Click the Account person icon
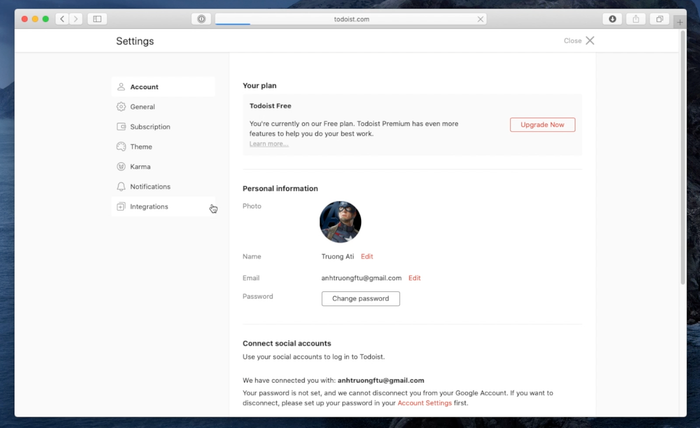700x428 pixels. pyautogui.click(x=121, y=87)
